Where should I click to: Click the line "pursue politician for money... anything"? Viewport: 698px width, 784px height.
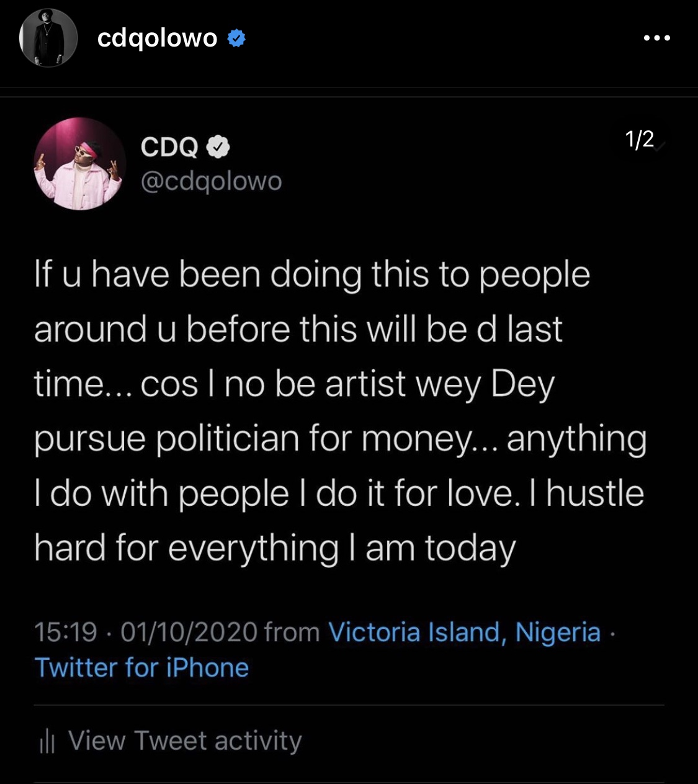[340, 439]
